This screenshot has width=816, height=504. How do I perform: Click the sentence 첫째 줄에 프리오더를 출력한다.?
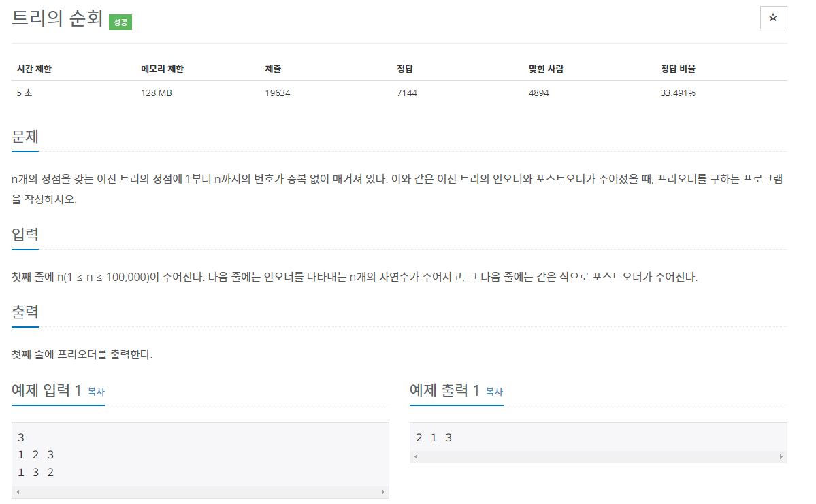(82, 354)
